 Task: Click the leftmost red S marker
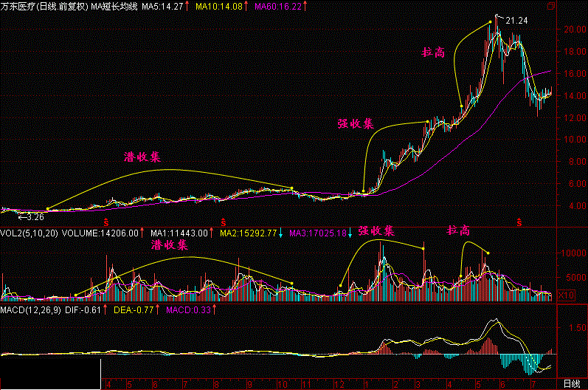[106, 222]
